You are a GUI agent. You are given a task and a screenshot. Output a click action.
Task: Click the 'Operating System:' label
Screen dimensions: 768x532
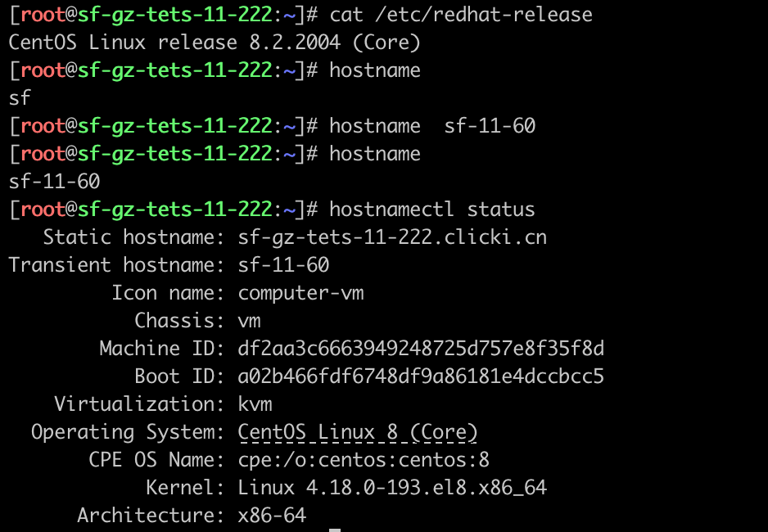129,433
